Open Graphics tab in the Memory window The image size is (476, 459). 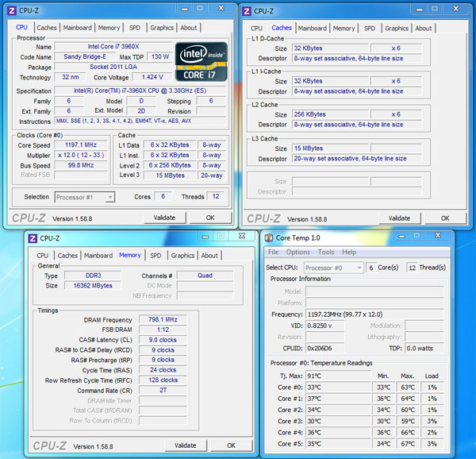(x=182, y=256)
